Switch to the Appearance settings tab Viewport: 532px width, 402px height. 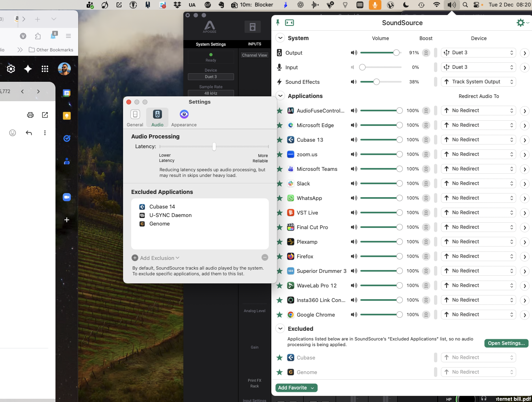coord(184,118)
